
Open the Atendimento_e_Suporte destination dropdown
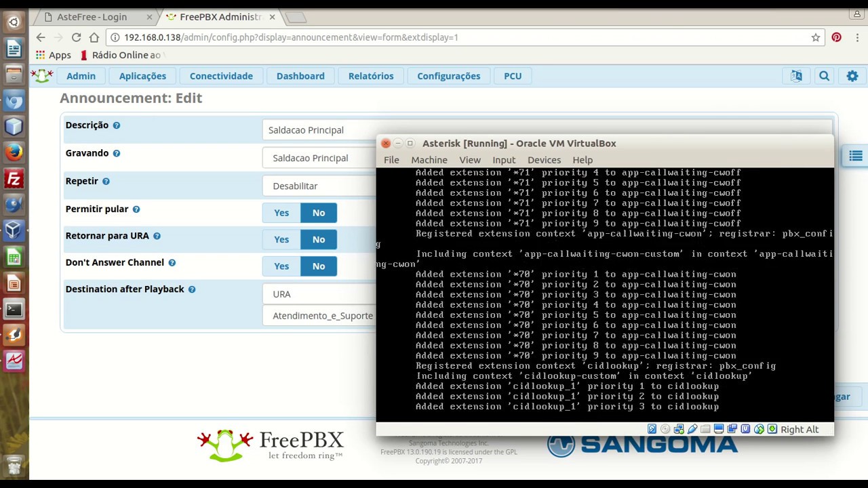[319, 316]
